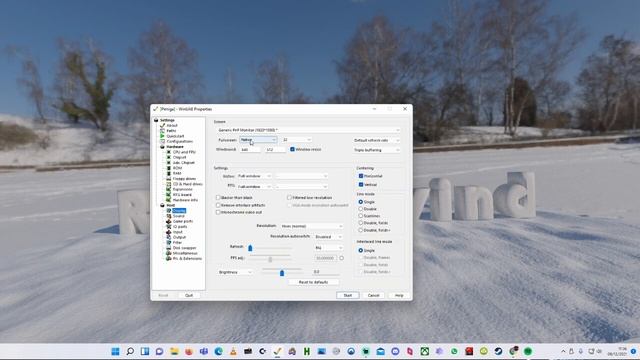Open the Triple buffering dropdown
The height and width of the screenshot is (360, 640).
click(x=376, y=150)
